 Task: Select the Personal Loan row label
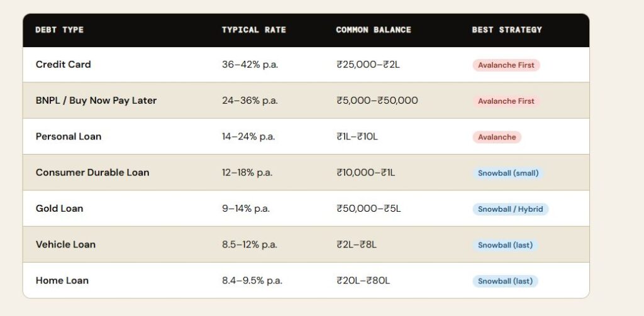pos(68,136)
